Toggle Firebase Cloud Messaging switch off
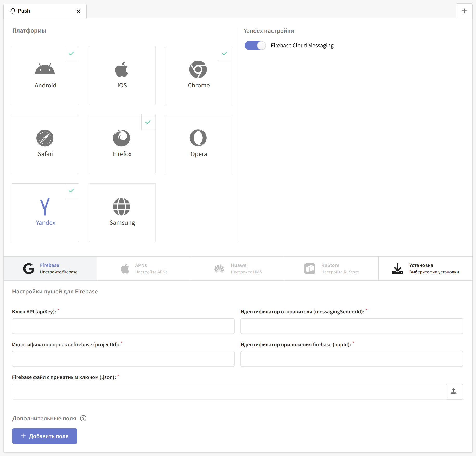 pos(255,46)
